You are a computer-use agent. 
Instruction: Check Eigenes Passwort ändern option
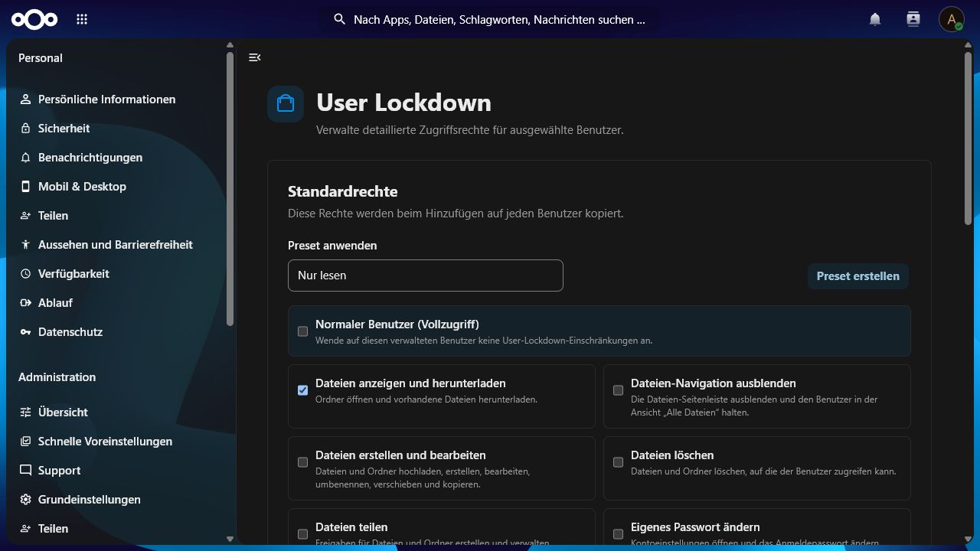pos(618,534)
